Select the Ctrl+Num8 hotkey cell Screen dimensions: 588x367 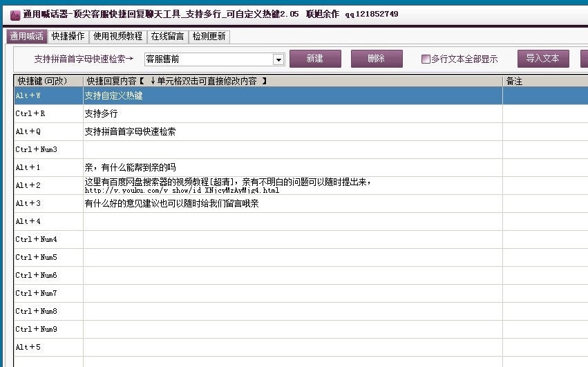(48, 312)
